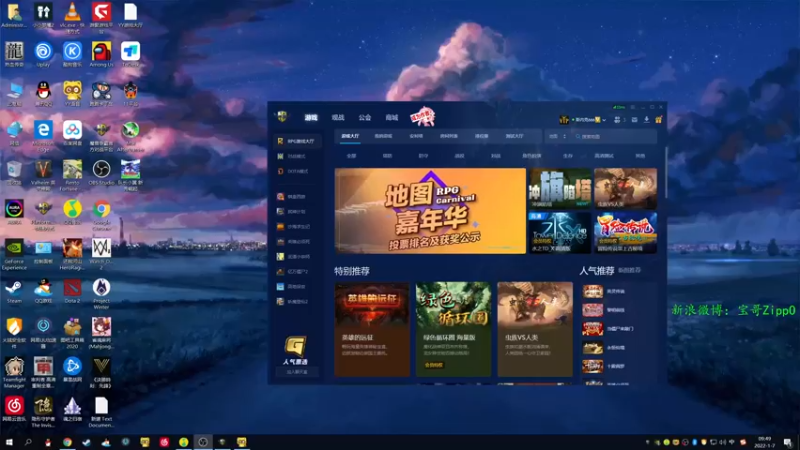
Task: Open Microsoft Edge from the desktop
Action: (x=43, y=136)
